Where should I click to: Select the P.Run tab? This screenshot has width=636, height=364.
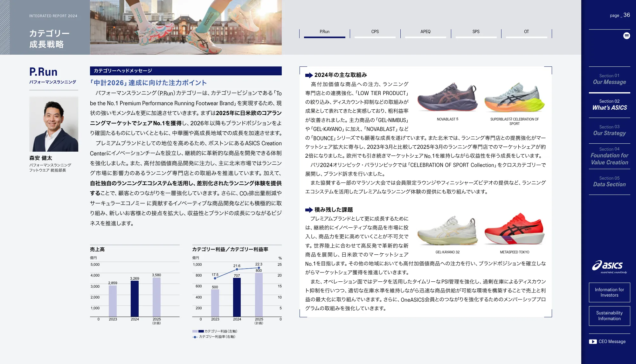(x=324, y=32)
